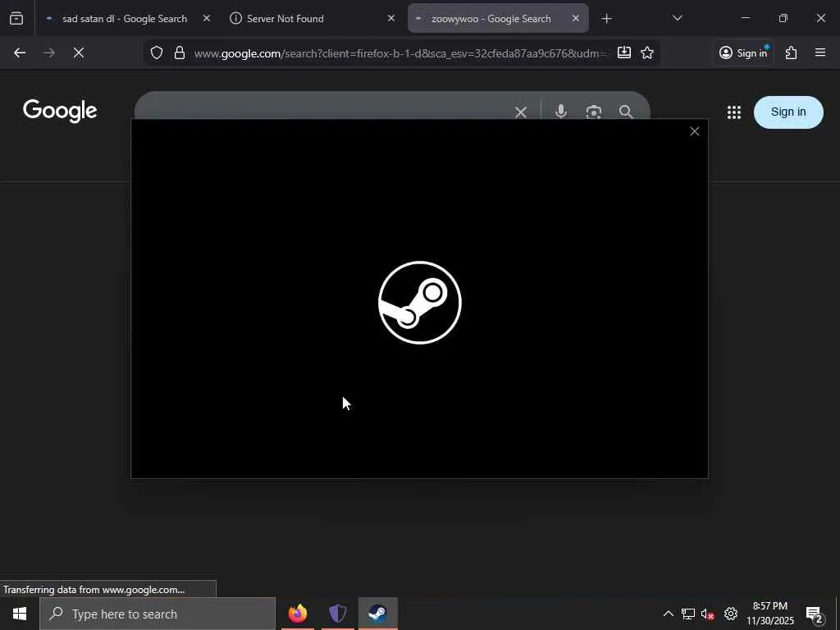View site security padlock info
Screen dimensions: 840x630
[x=180, y=52]
